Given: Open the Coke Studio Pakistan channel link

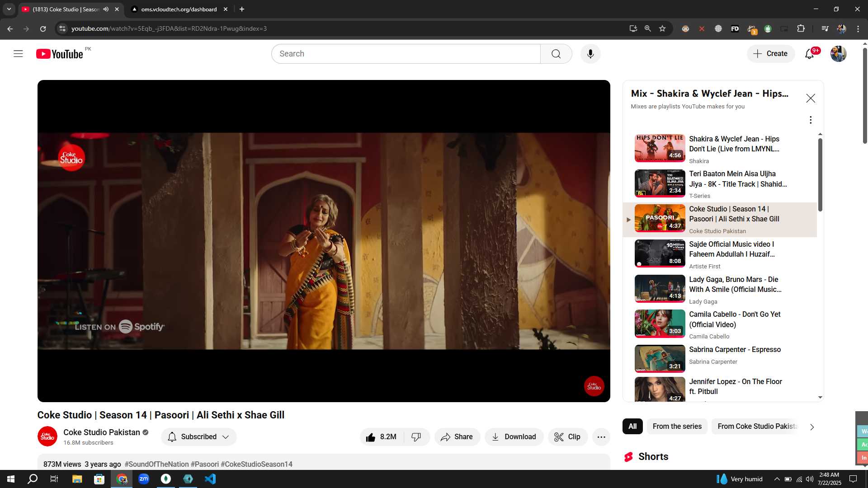Looking at the screenshot, I should tap(102, 432).
